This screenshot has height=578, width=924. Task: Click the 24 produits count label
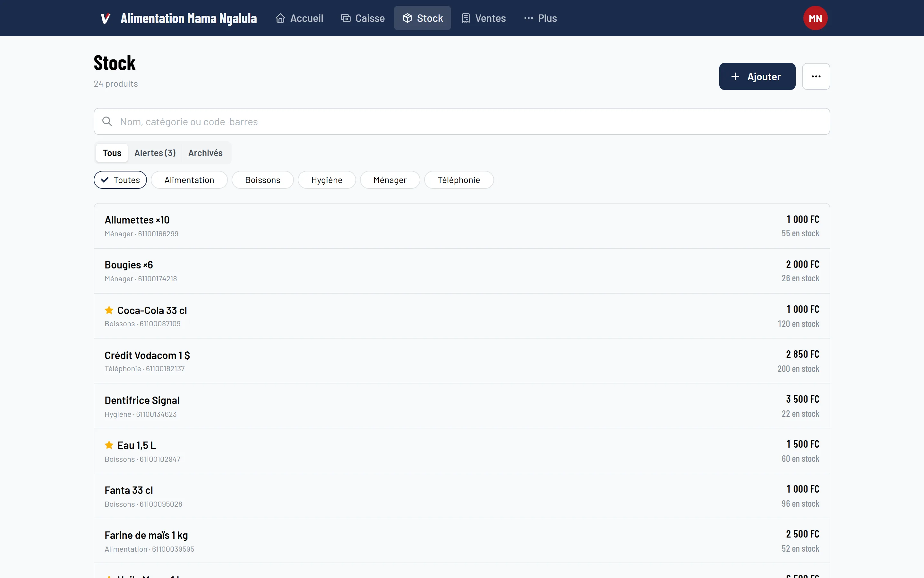tap(116, 84)
